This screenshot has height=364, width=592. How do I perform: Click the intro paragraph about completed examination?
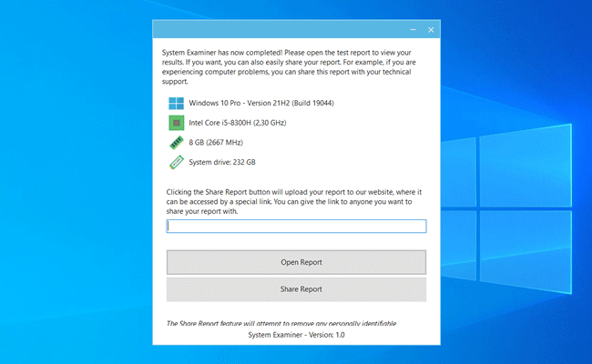[289, 67]
